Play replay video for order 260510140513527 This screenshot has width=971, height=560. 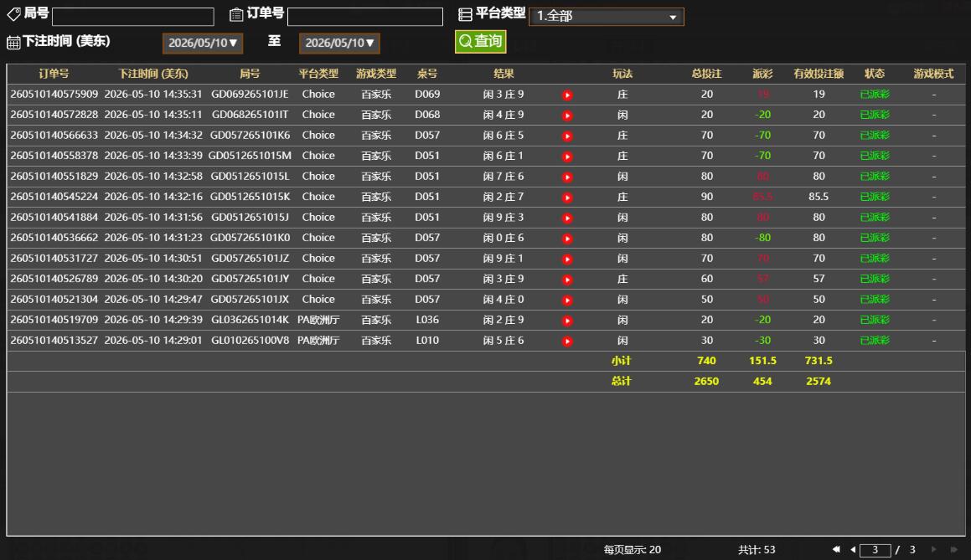(567, 341)
